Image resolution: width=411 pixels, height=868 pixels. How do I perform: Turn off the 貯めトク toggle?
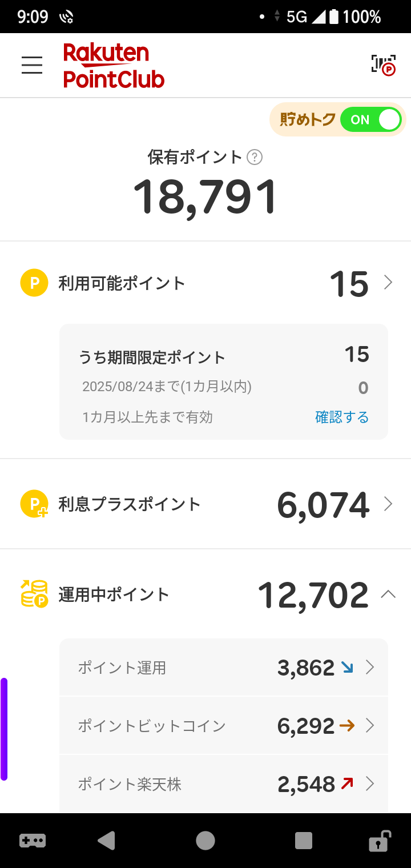point(371,120)
